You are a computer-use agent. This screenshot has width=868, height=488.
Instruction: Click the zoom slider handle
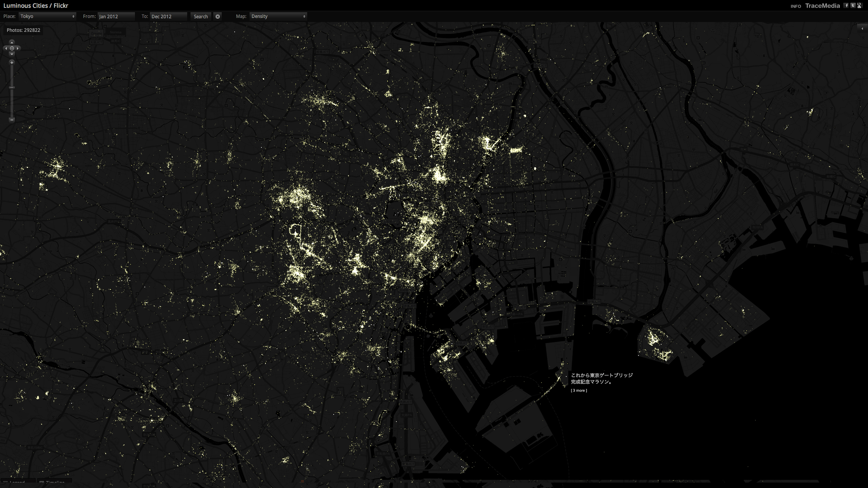coord(12,88)
